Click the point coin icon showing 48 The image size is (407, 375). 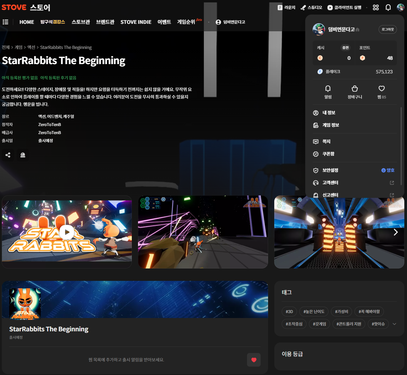(362, 58)
